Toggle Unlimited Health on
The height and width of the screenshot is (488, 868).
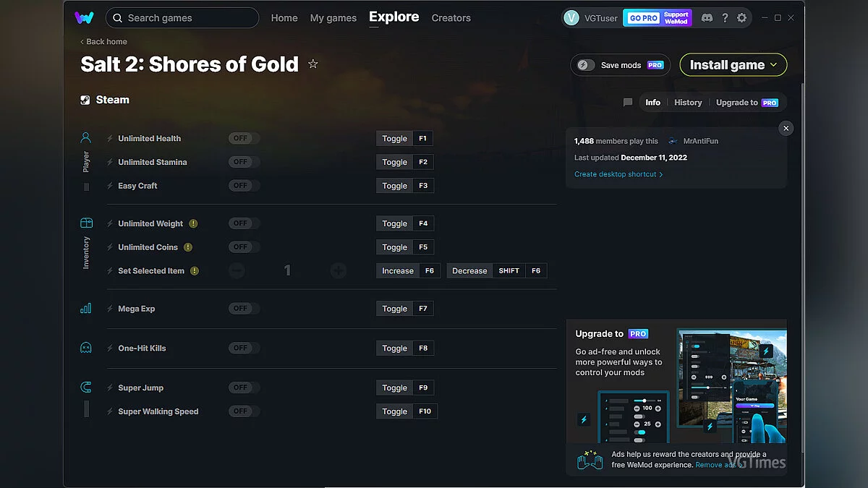(243, 138)
